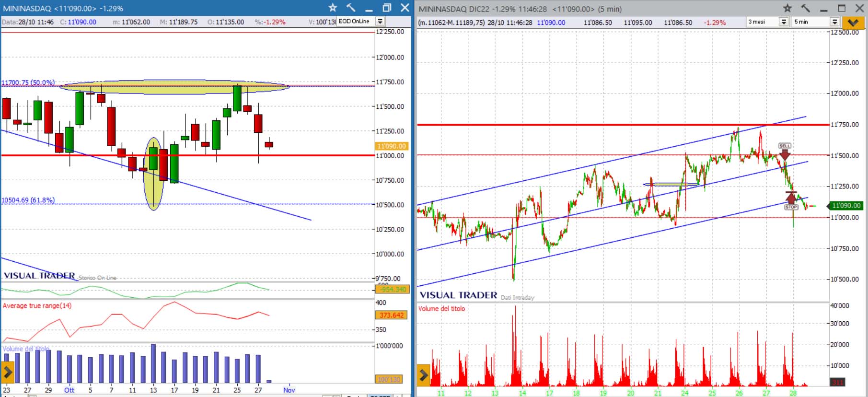Minimize the MININASDAQ DIC22 window

pyautogui.click(x=823, y=10)
